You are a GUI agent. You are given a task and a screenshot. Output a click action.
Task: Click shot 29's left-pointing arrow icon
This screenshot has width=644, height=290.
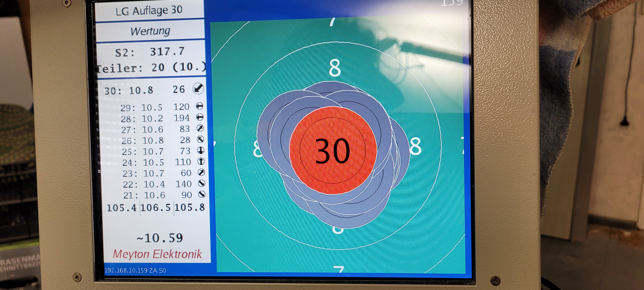point(199,106)
